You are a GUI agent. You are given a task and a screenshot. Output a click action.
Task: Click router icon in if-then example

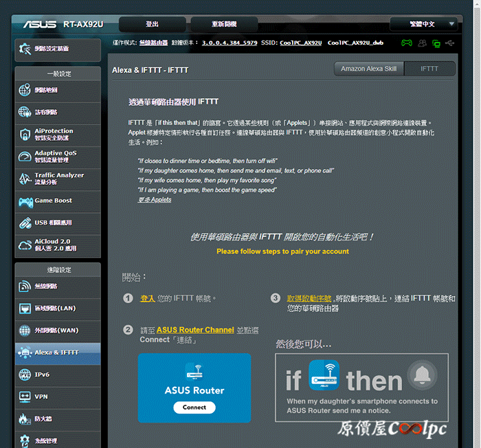click(324, 375)
